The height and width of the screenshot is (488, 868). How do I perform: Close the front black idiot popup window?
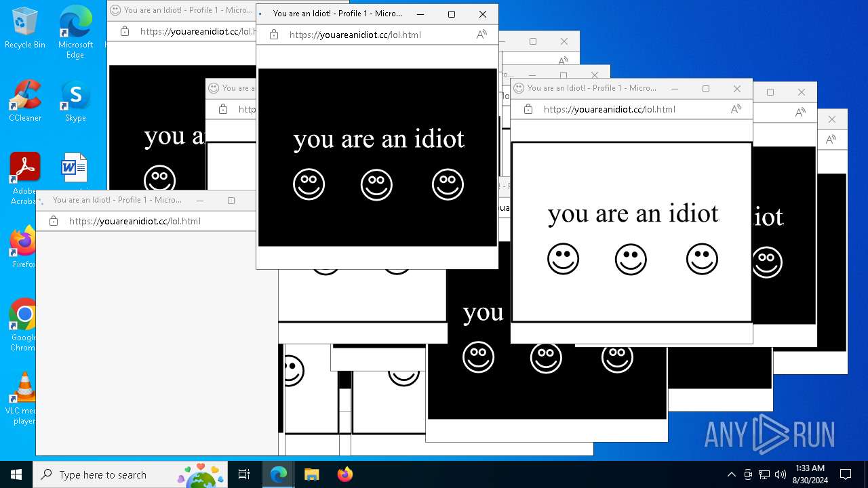(482, 14)
